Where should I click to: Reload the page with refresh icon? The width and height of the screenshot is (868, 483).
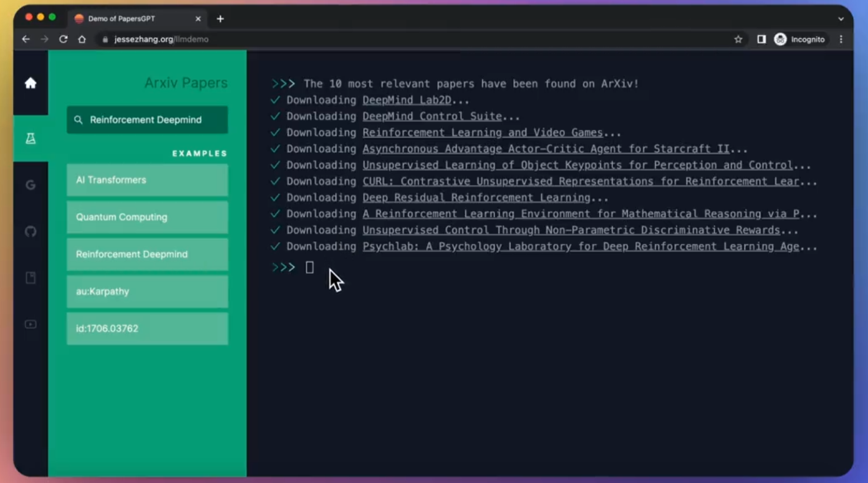click(x=63, y=39)
